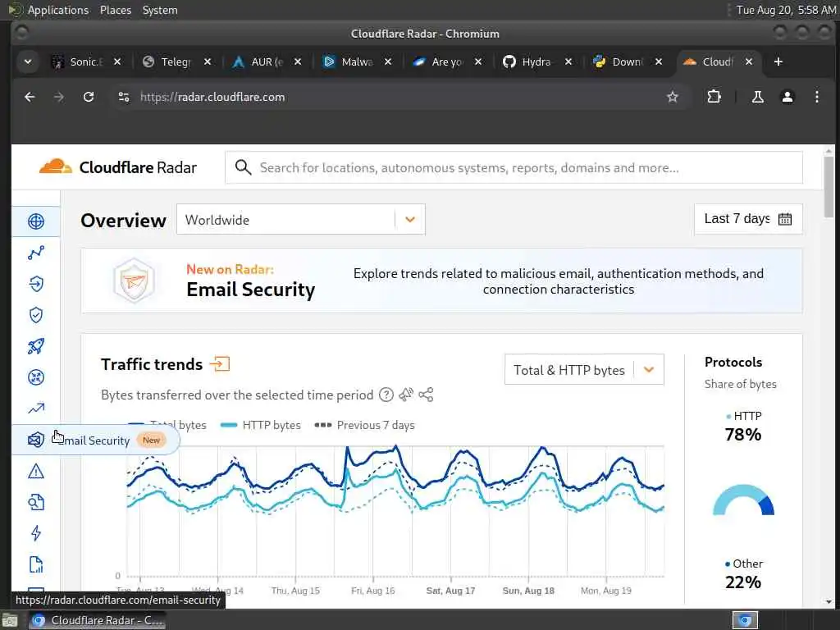Click the calendar icon in date range
Screen dimensions: 840x630
coord(785,219)
